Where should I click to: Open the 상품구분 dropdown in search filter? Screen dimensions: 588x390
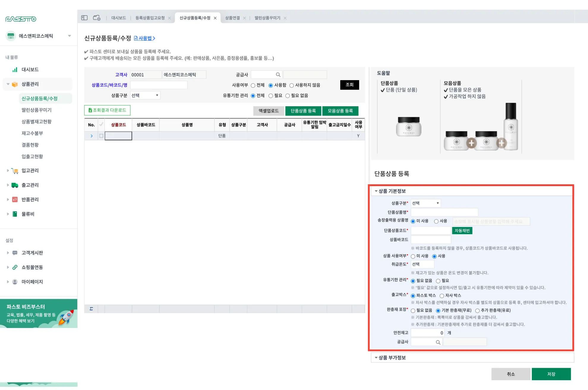[145, 96]
